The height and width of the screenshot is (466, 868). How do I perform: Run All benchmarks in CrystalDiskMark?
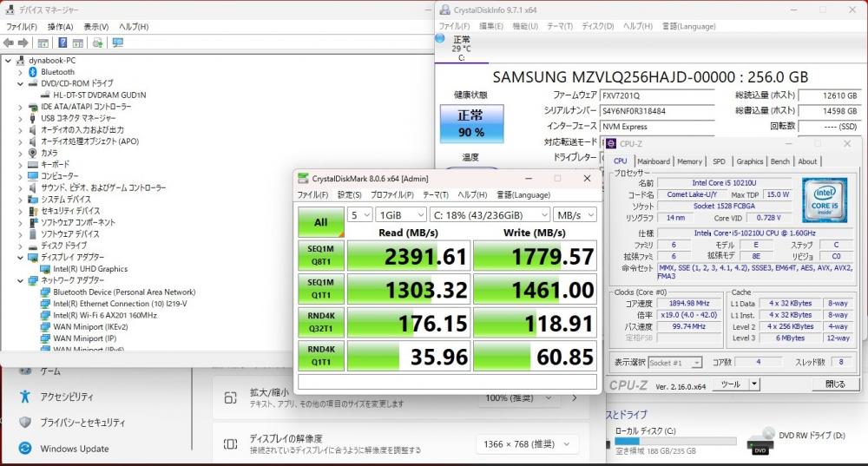point(321,222)
